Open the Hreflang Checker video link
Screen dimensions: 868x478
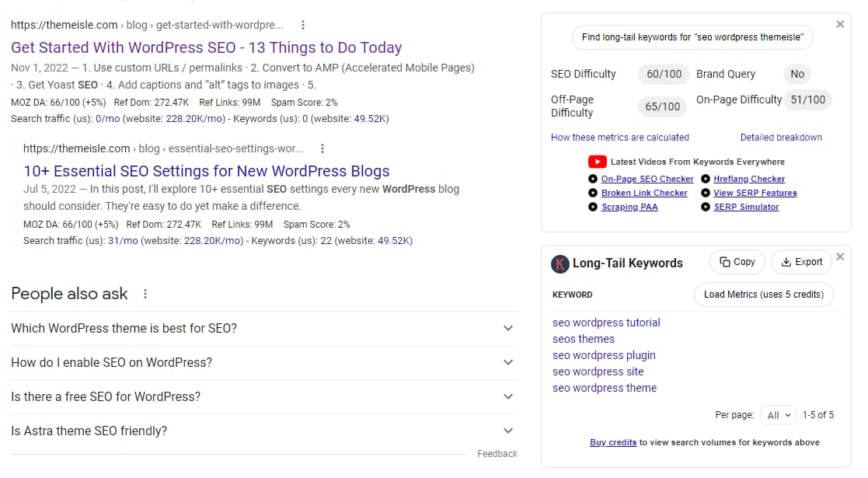749,179
